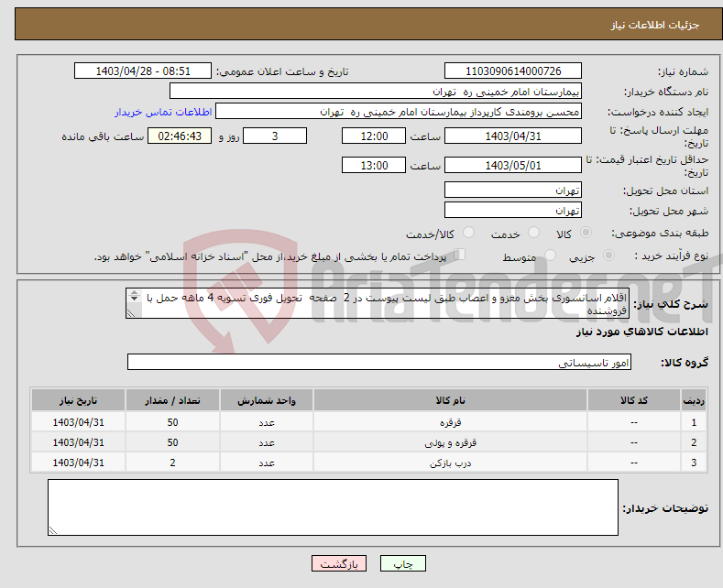Open the buyer contact info link
723x588 pixels.
pos(163,112)
